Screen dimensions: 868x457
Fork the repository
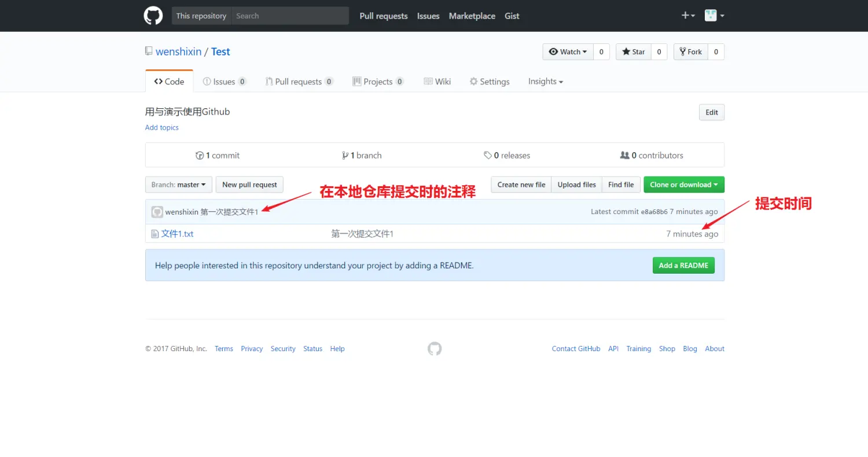tap(691, 51)
